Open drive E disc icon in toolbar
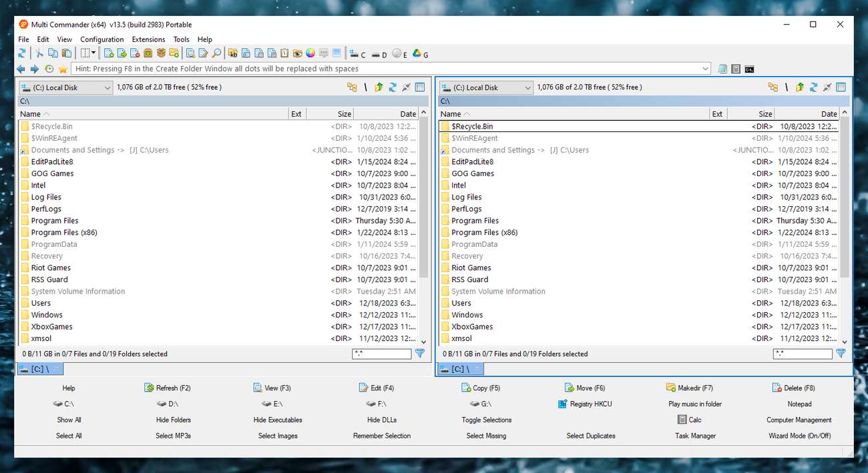Image resolution: width=868 pixels, height=473 pixels. (x=399, y=53)
